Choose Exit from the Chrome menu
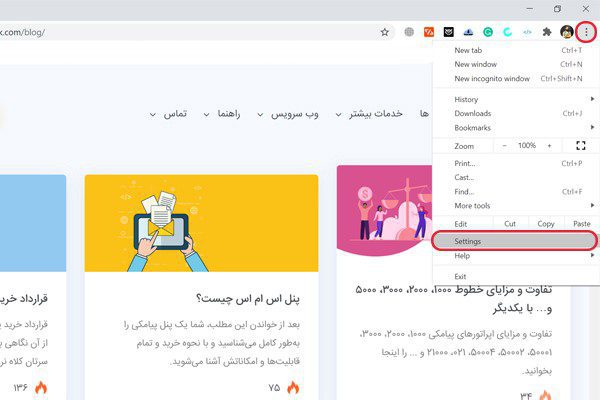600x400 pixels. (x=516, y=276)
